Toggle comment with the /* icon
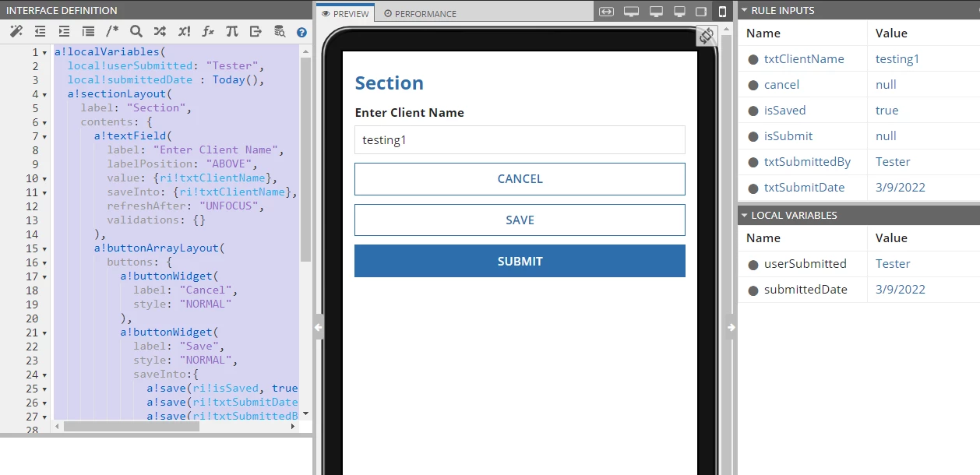980x475 pixels. point(112,31)
